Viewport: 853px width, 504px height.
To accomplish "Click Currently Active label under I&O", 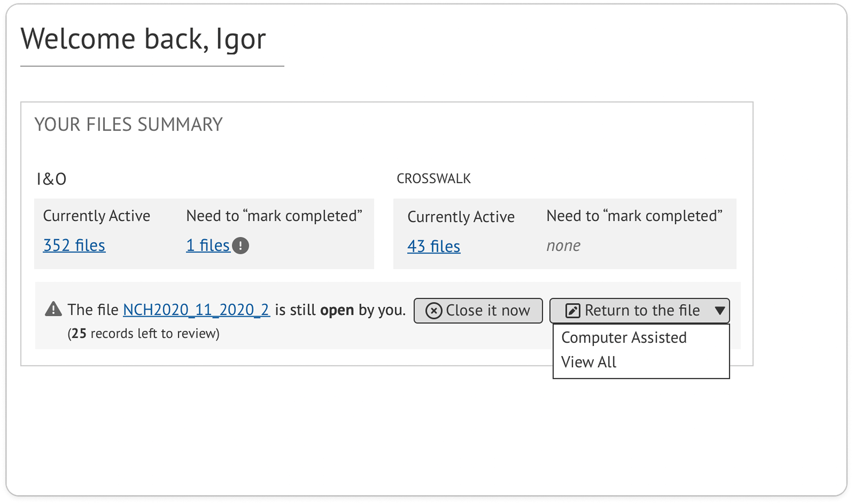I will (96, 216).
